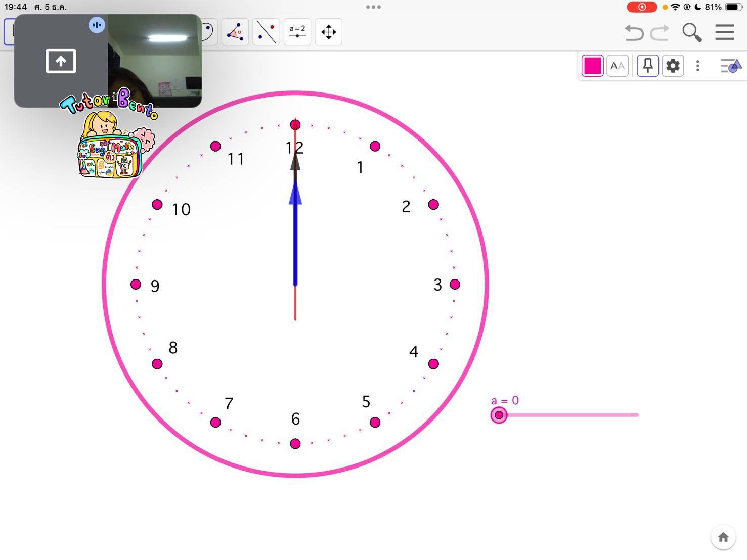Open the Slider tool
This screenshot has width=747, height=560.
297,31
